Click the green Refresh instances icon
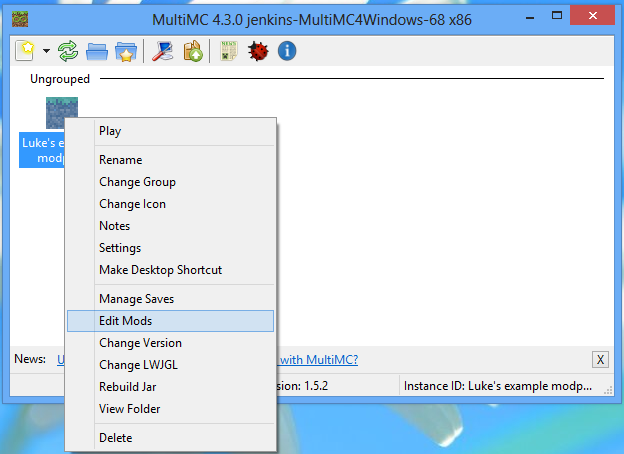The width and height of the screenshot is (624, 454). pyautogui.click(x=69, y=51)
